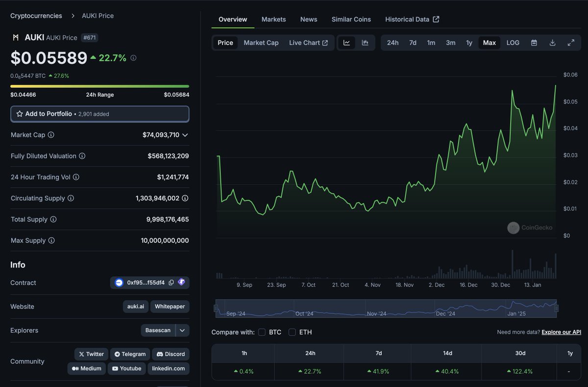Click 24 Hour Trading Vol info icon

coord(76,177)
